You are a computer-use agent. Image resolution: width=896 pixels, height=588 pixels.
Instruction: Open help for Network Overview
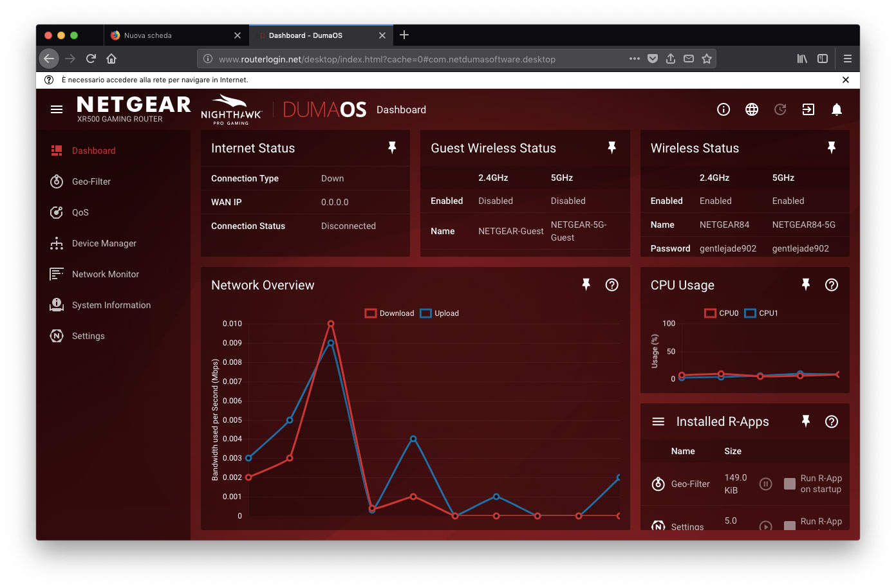(612, 284)
